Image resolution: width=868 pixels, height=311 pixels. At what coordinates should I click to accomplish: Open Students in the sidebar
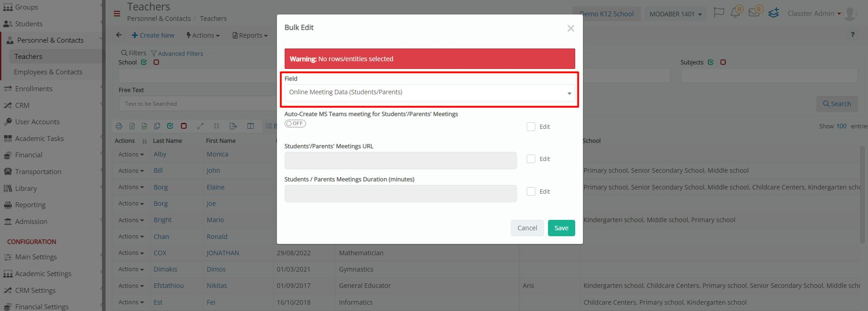29,24
